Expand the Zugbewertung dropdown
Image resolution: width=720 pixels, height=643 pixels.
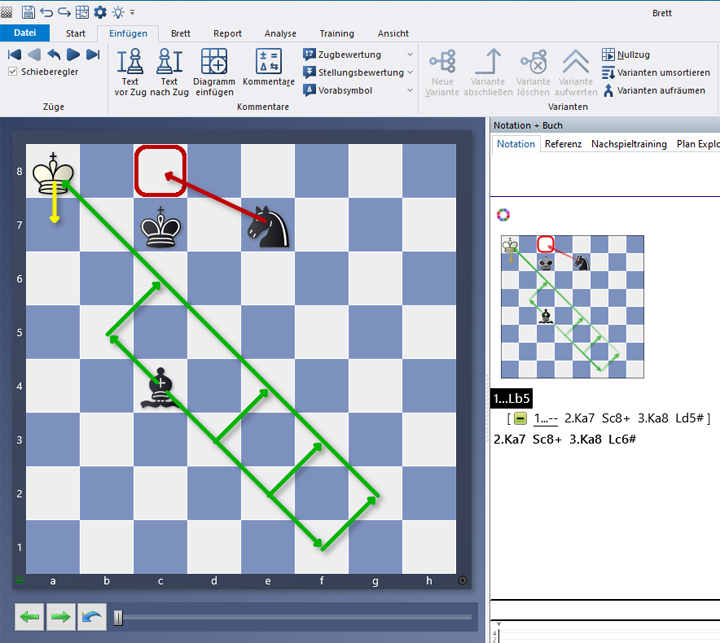pos(409,54)
